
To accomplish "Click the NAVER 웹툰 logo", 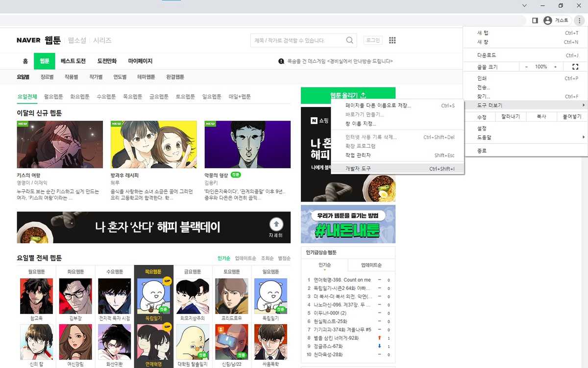I will point(38,40).
